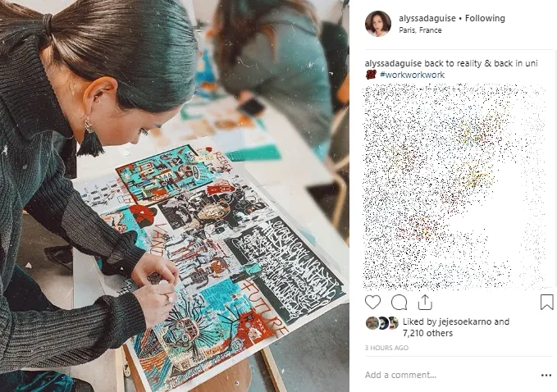
Task: Click the photo of the woman drawing collage artwork
Action: point(175,196)
